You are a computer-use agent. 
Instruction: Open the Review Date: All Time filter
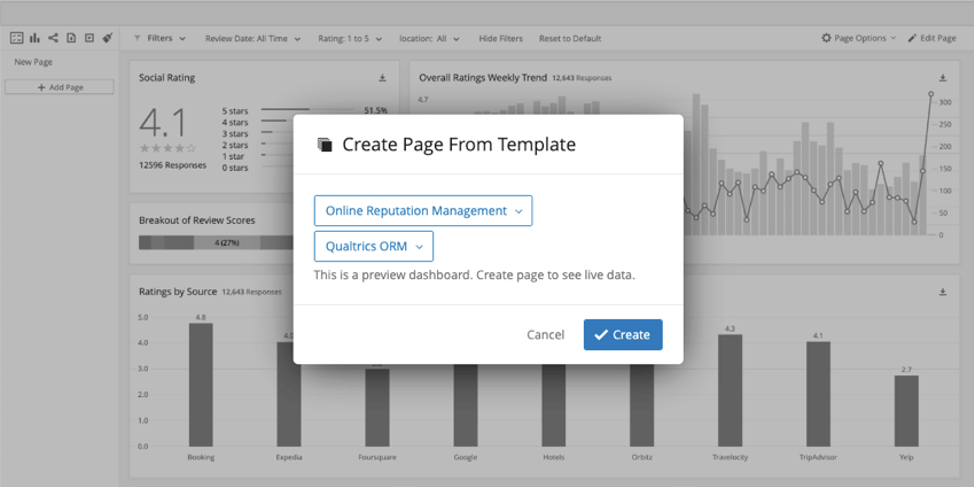coord(252,38)
